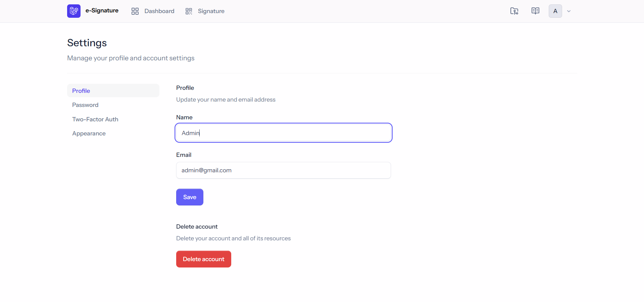Image resolution: width=644 pixels, height=302 pixels.
Task: Expand the user menu chevron
Action: pos(569,11)
